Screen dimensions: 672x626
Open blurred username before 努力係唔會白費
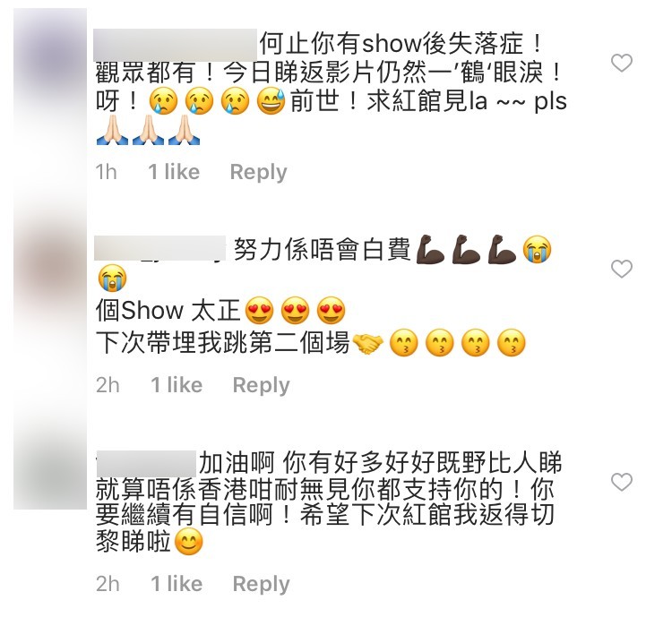159,248
